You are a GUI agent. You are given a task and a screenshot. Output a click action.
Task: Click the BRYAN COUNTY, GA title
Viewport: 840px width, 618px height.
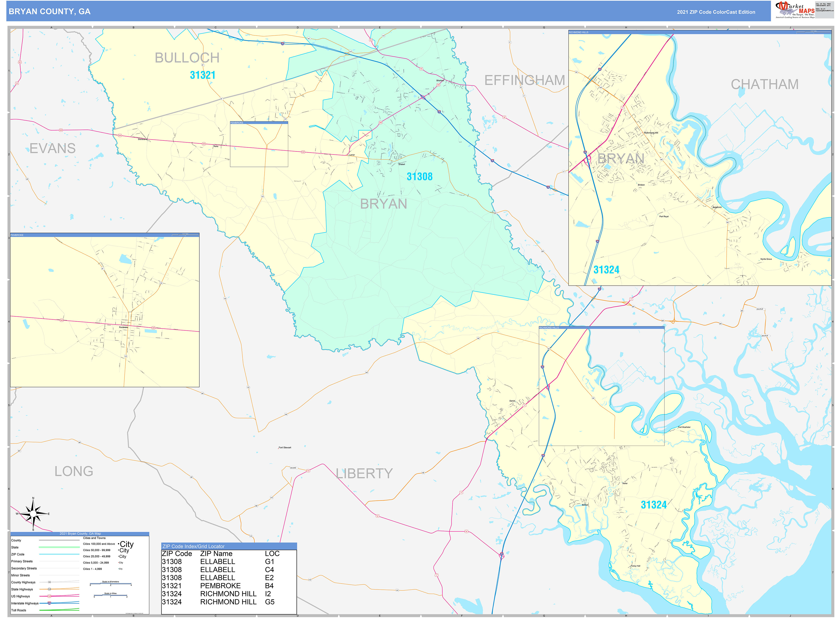point(50,12)
